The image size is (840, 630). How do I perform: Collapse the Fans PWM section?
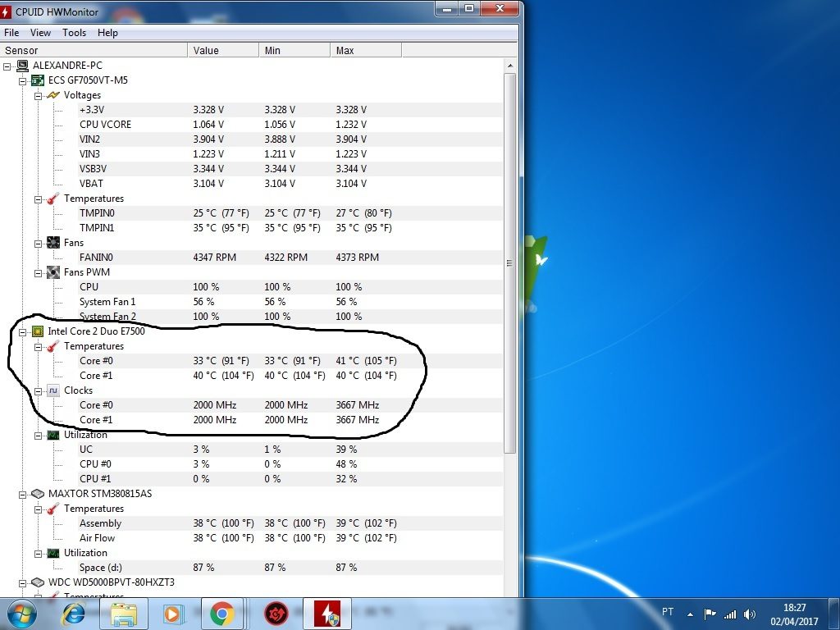pyautogui.click(x=38, y=273)
